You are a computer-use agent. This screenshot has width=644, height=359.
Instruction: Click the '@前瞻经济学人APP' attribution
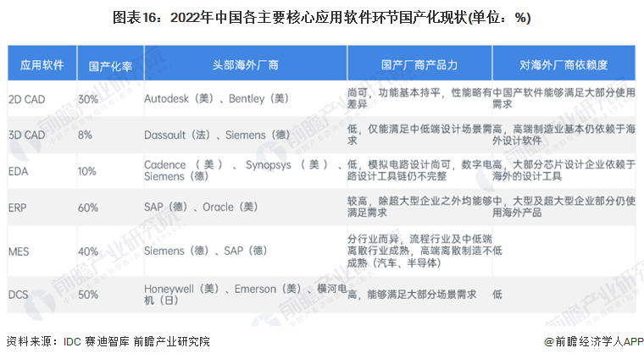click(x=594, y=341)
